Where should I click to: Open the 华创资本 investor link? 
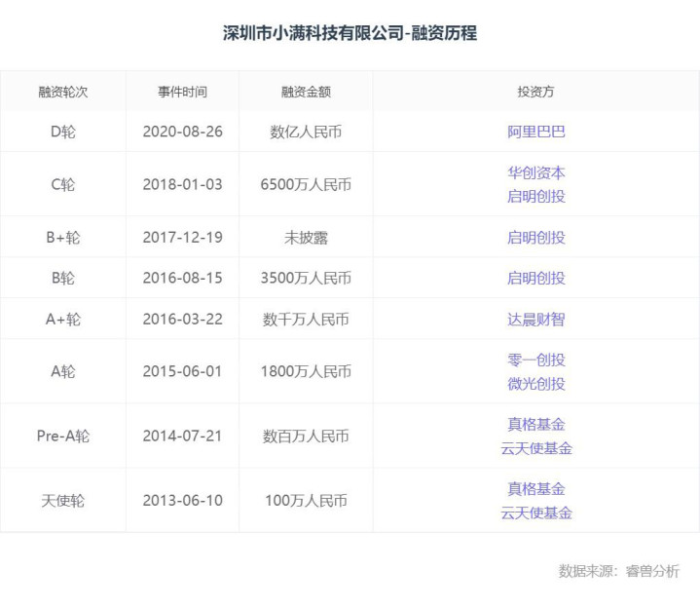coord(535,172)
